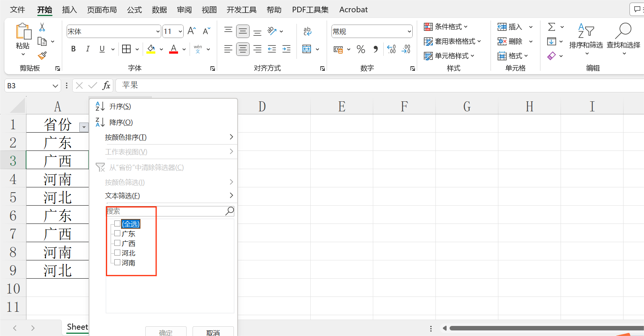Viewport: 644px width, 336px height.
Task: Click the Comma Style icon
Action: [375, 49]
